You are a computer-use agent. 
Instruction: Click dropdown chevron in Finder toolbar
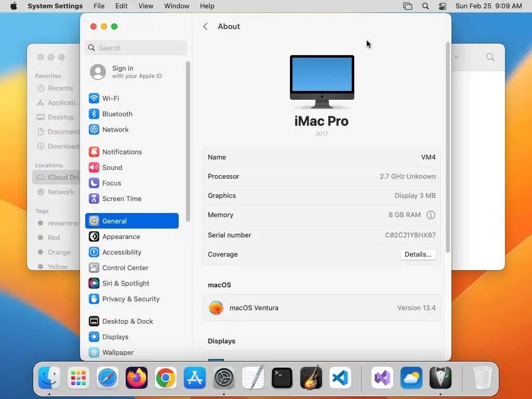(x=457, y=57)
